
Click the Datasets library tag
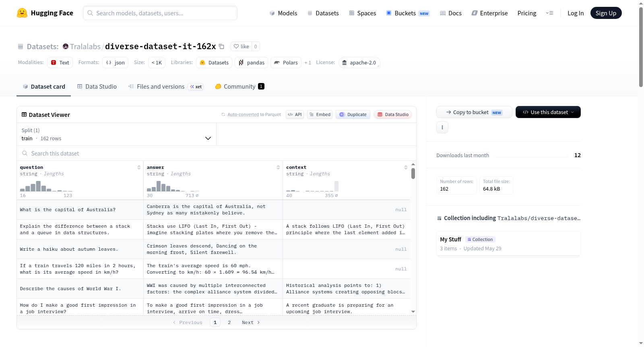pos(214,62)
